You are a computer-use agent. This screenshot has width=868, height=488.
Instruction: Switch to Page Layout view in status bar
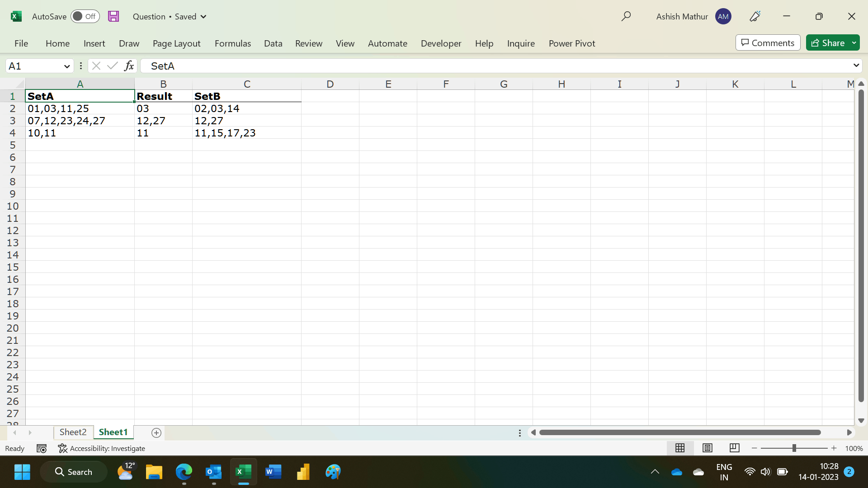point(707,448)
